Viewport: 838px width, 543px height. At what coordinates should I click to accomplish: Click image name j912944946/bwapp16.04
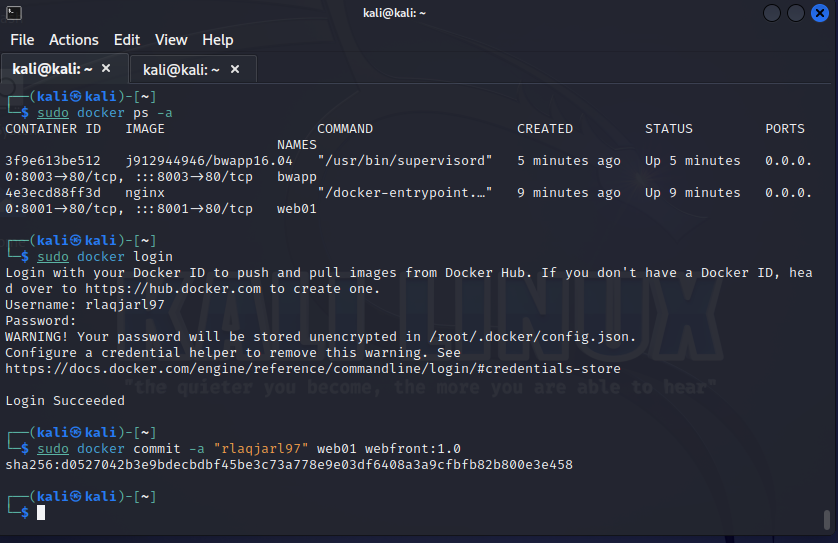point(209,161)
